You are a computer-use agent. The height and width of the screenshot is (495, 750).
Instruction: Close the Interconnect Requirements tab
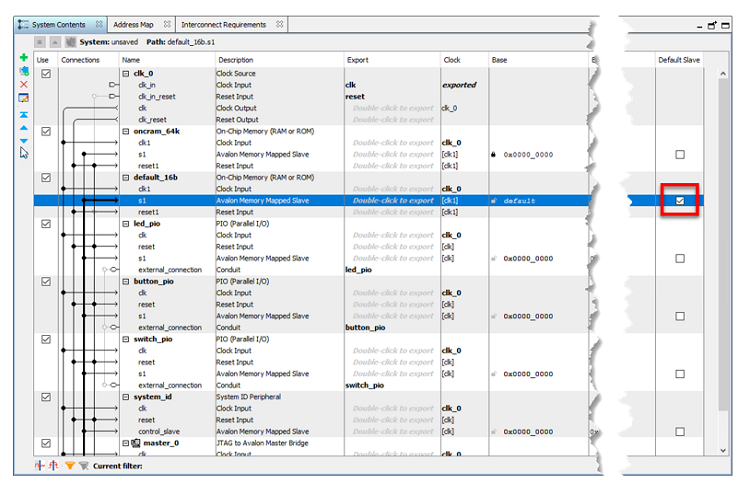click(x=279, y=24)
